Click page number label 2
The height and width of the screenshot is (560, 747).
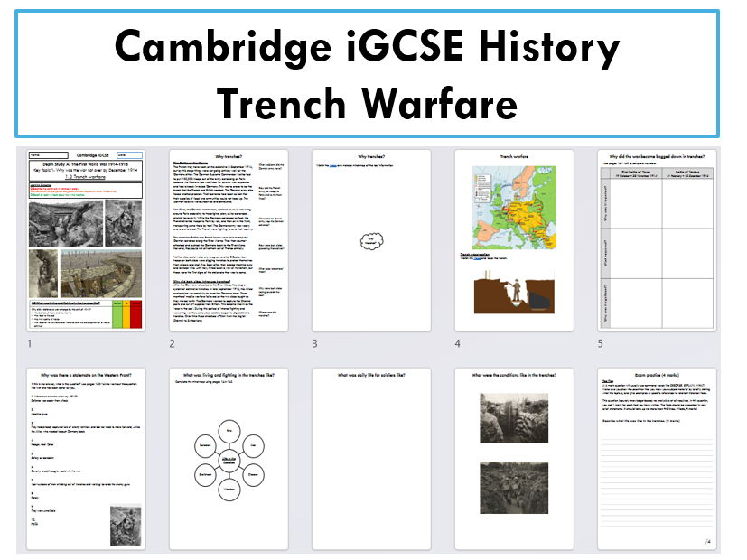pyautogui.click(x=172, y=343)
